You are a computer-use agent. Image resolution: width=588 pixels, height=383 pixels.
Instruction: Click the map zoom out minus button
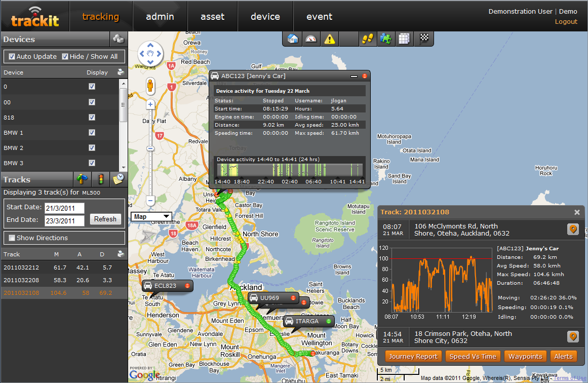pos(150,200)
